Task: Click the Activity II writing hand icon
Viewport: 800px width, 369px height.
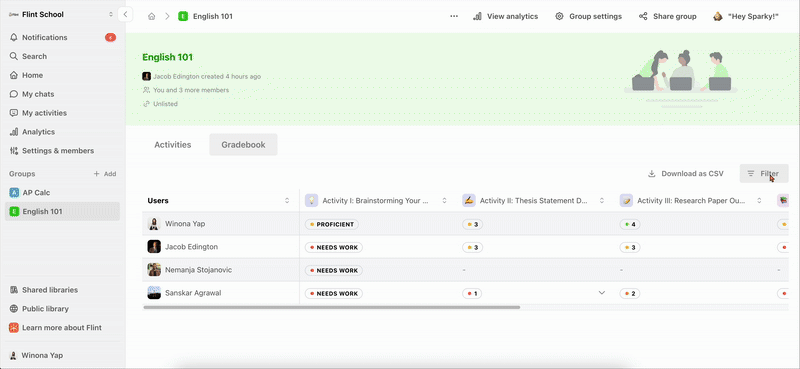Action: click(x=469, y=201)
